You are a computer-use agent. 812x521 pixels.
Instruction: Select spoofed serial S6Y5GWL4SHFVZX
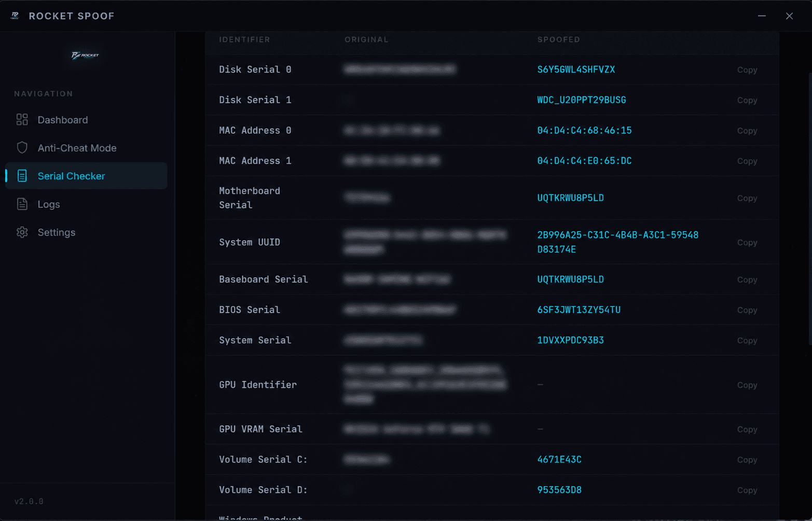click(x=576, y=69)
